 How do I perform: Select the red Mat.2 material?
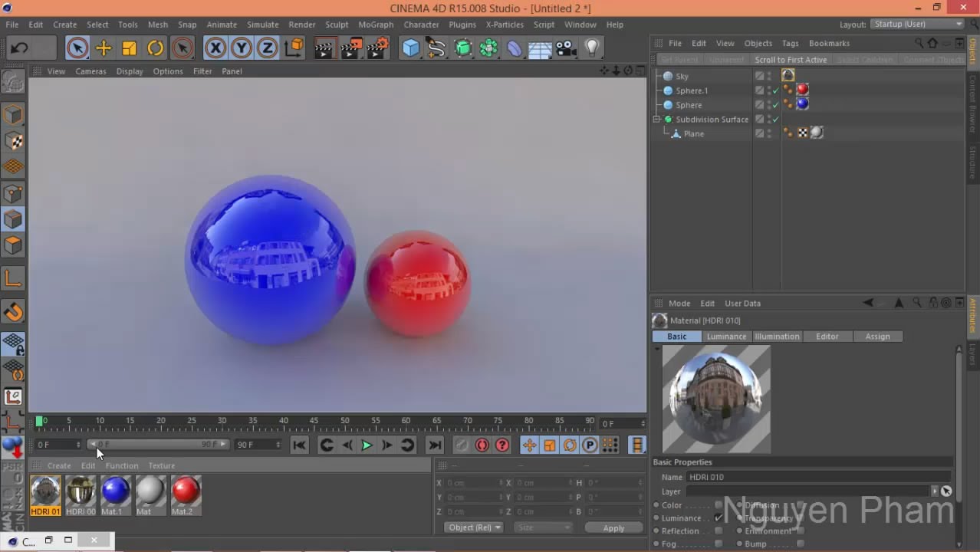(186, 495)
